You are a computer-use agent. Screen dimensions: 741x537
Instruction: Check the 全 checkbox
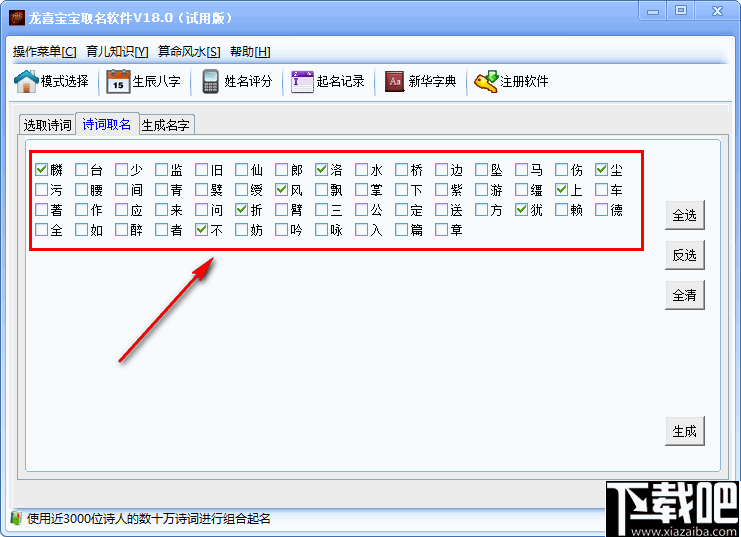pos(42,230)
